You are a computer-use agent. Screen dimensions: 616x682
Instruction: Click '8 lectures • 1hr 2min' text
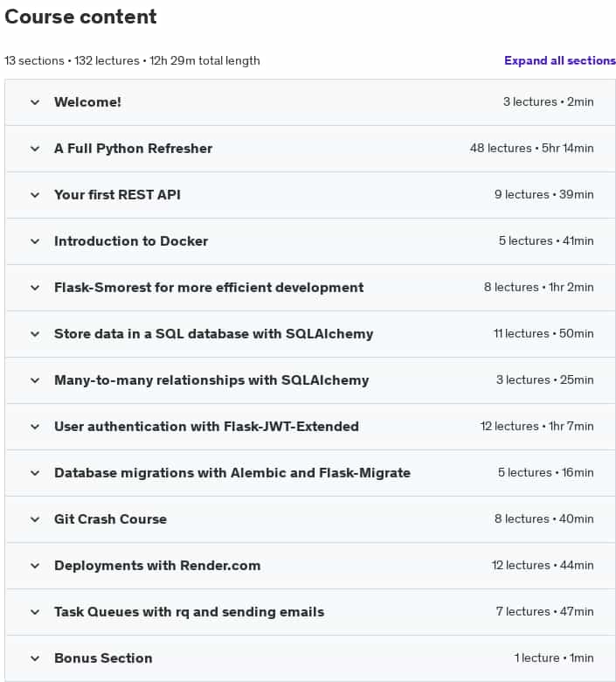click(x=538, y=287)
